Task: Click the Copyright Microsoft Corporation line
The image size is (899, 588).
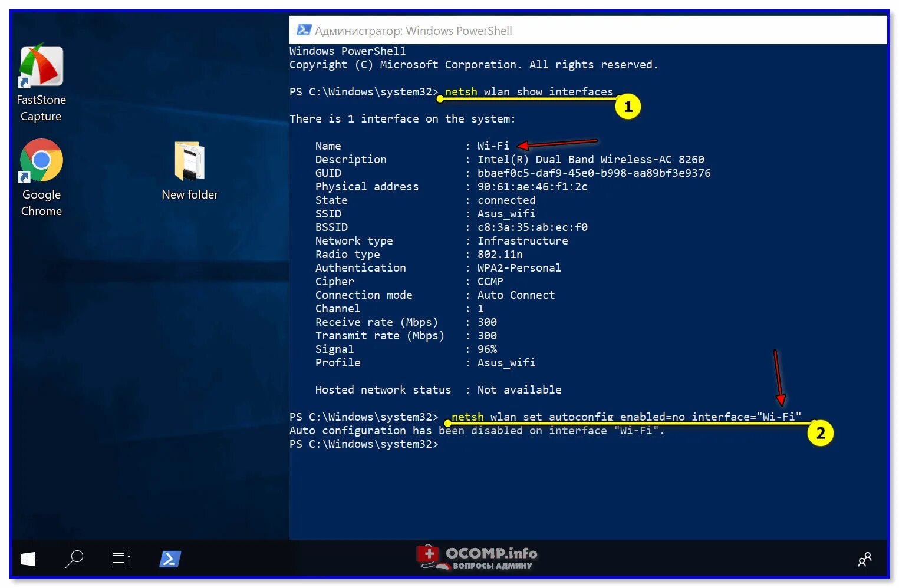Action: tap(473, 64)
